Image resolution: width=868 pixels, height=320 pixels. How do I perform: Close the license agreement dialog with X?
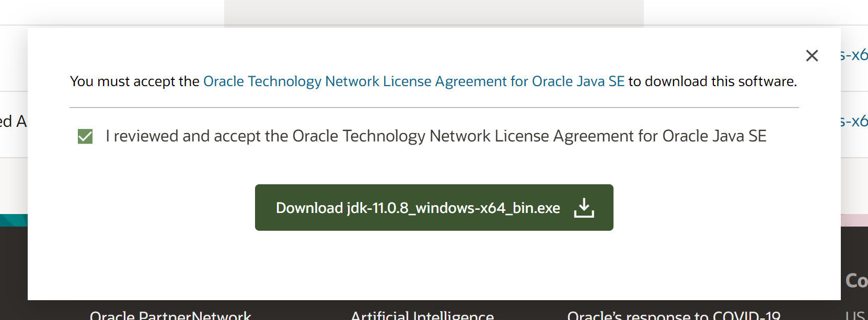[x=812, y=55]
